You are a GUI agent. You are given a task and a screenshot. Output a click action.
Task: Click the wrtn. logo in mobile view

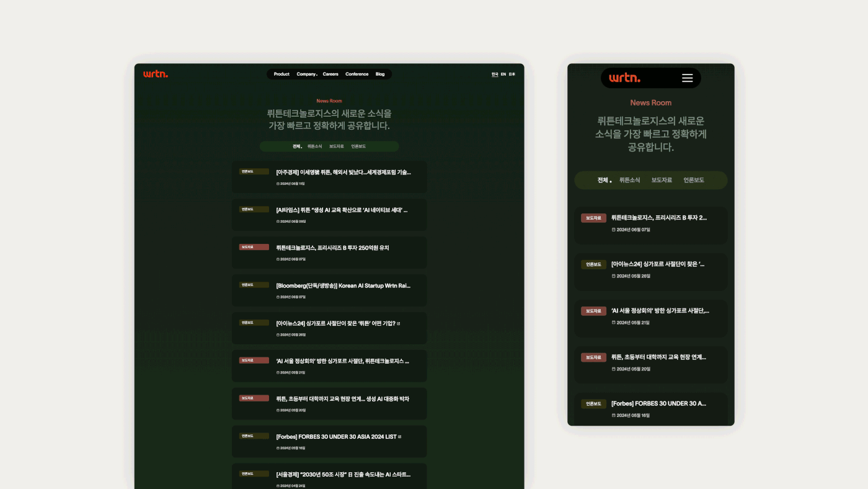coord(624,78)
